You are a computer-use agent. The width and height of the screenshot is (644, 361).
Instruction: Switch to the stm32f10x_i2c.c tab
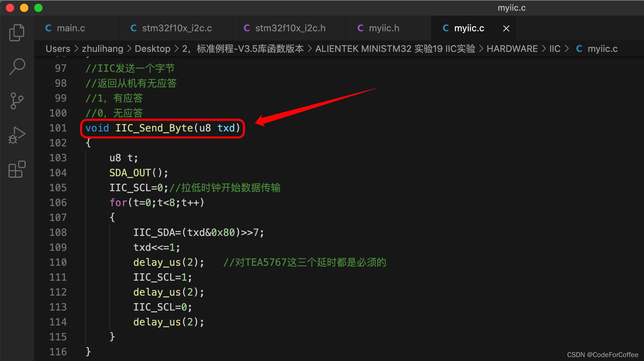point(177,28)
